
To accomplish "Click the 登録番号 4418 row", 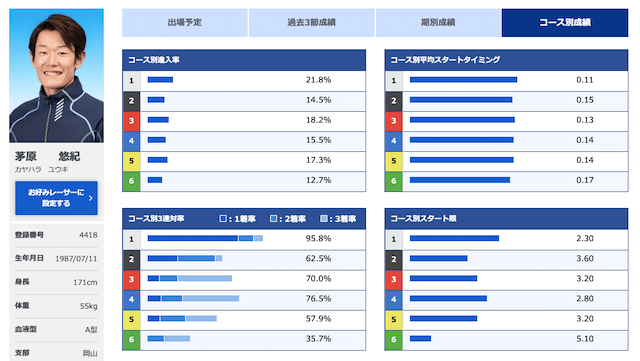I will (x=56, y=235).
